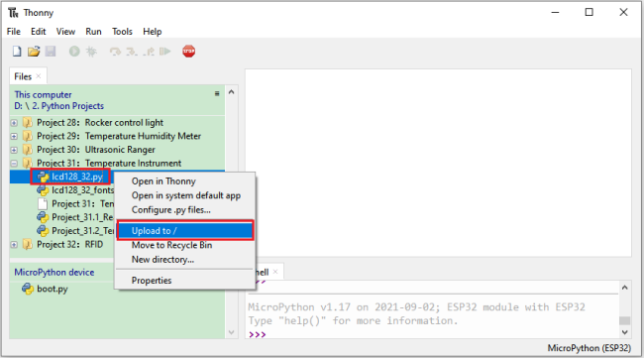Open the Edit menu

pos(39,32)
